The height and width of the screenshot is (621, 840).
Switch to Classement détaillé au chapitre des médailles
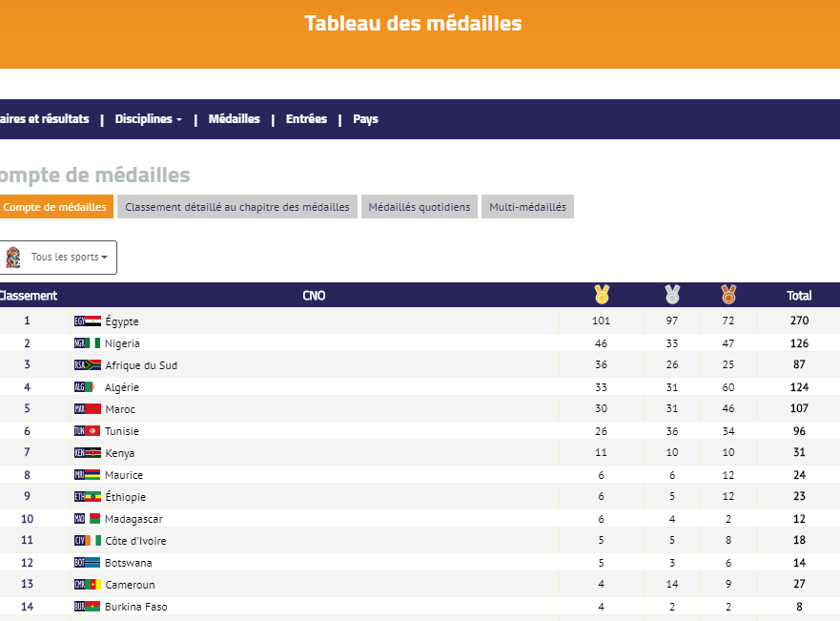tap(237, 207)
